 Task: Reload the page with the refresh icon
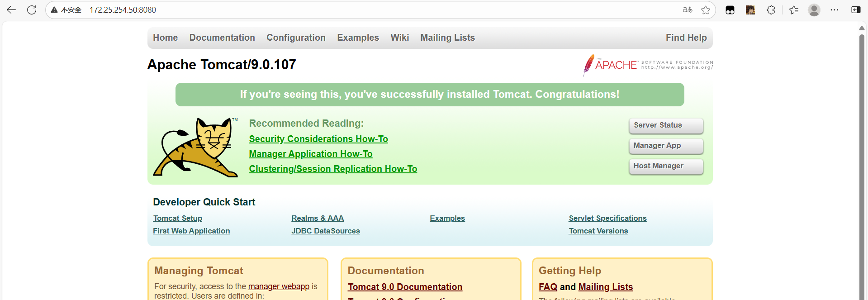32,10
